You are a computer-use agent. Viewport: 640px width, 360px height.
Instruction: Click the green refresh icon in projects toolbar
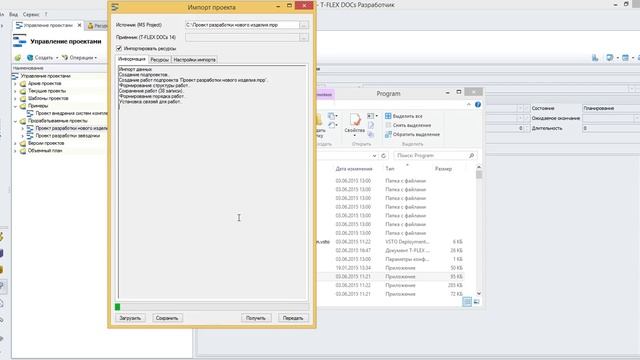[x=18, y=58]
